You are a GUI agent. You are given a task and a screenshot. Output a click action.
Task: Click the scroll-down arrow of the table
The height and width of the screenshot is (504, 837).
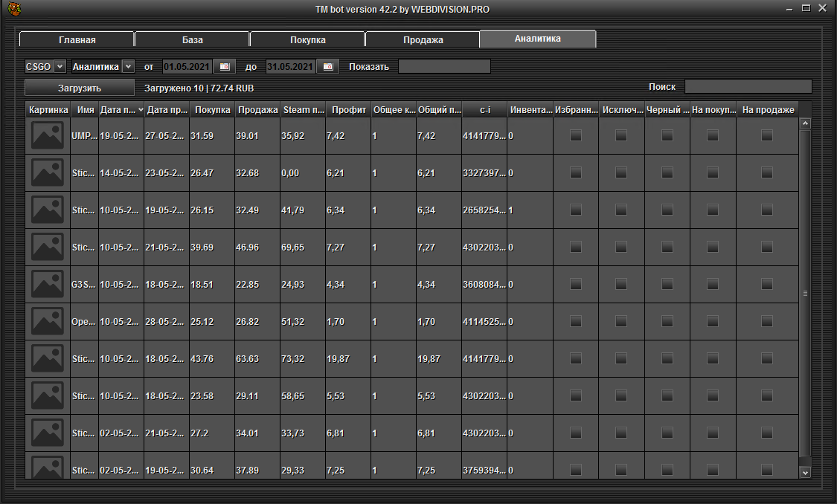click(804, 472)
